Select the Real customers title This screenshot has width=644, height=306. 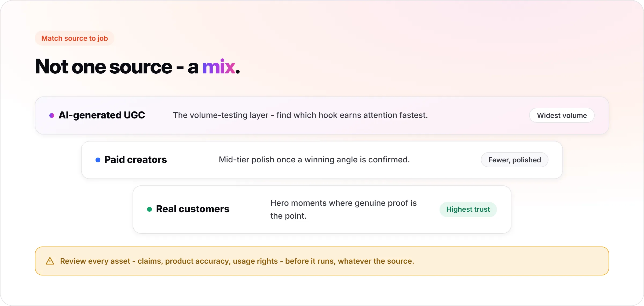tap(193, 209)
